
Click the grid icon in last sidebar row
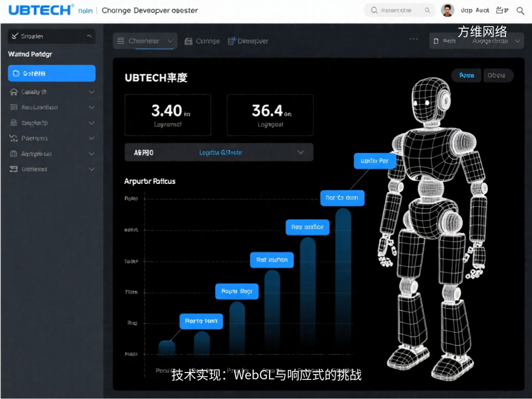(14, 169)
